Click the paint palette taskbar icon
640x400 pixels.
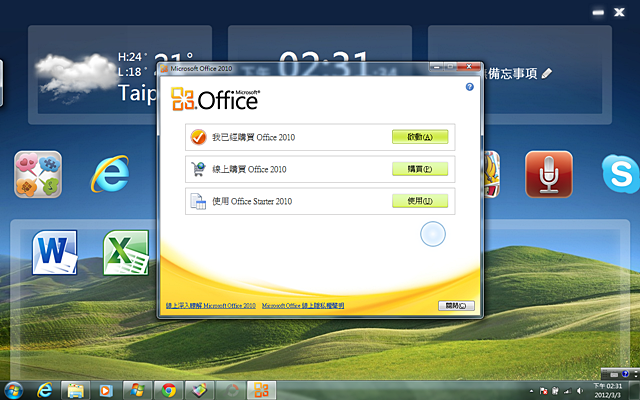pos(200,391)
